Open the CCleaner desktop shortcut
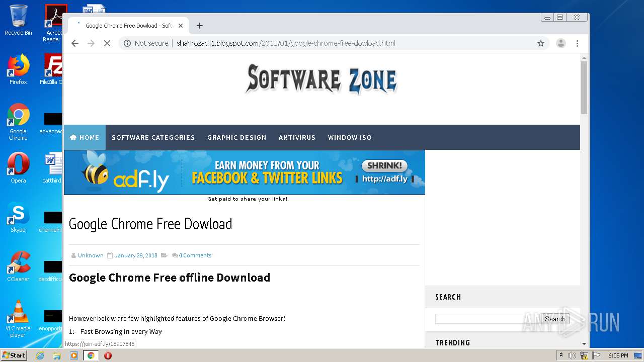The image size is (644, 362). coord(18,266)
